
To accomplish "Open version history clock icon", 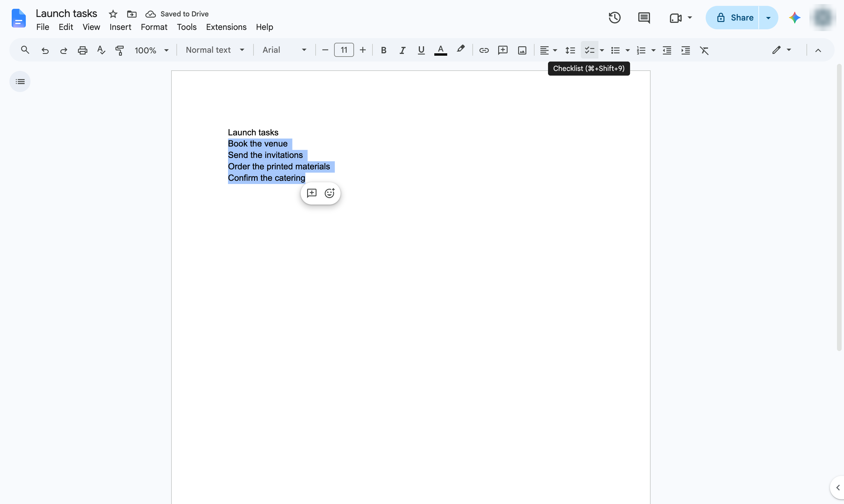I will [x=615, y=18].
